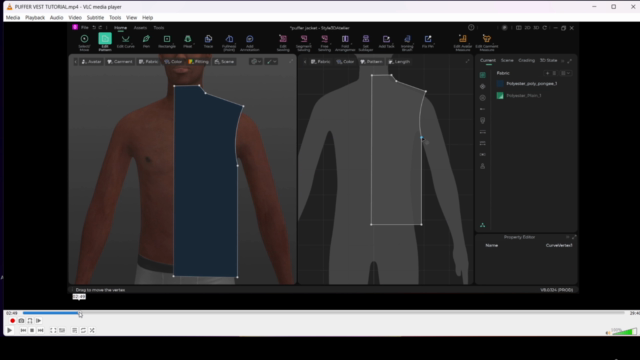Screen dimensions: 640x360
Task: Open the brush dropdown in 3D view toolbar
Action: 271,62
